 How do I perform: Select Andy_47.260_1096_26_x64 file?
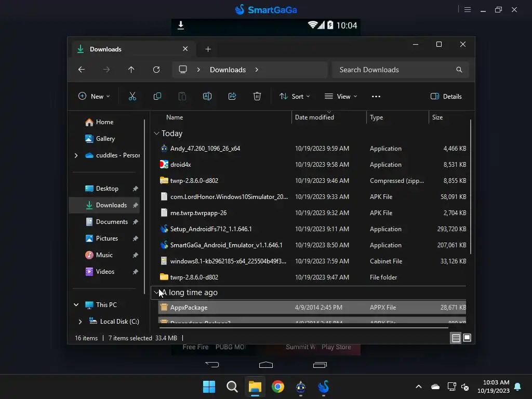[x=312, y=149]
